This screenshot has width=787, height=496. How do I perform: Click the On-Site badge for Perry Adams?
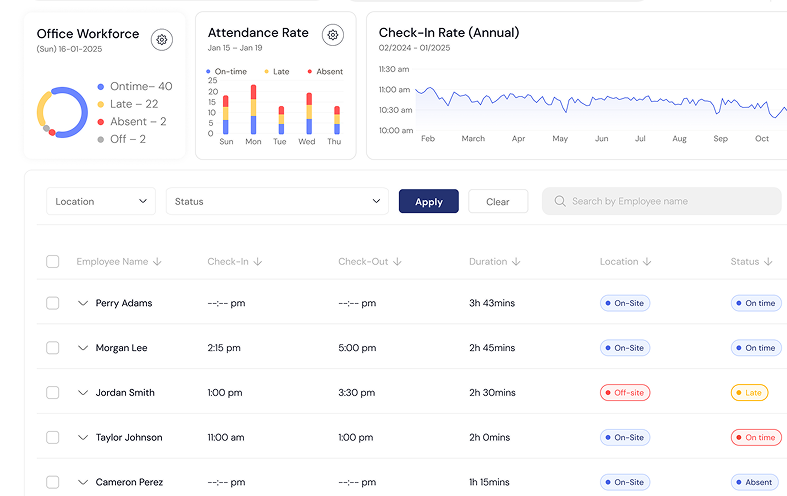click(x=625, y=303)
